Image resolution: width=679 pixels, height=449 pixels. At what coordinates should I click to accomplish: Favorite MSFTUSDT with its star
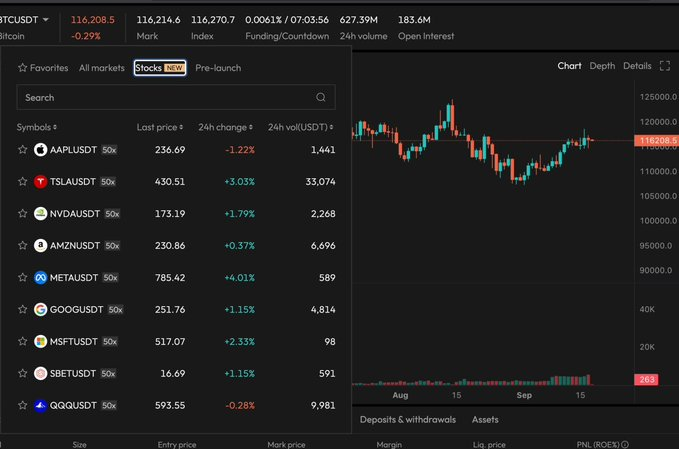23,342
